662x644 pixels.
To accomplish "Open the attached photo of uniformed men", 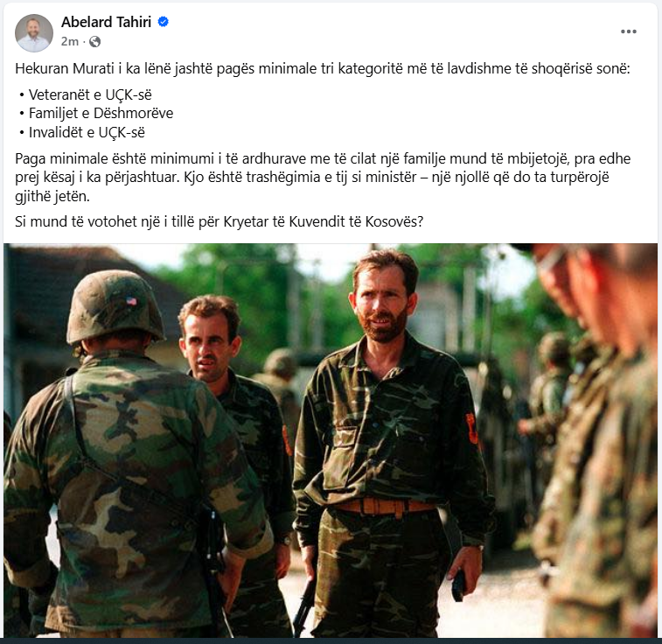I will point(331,440).
